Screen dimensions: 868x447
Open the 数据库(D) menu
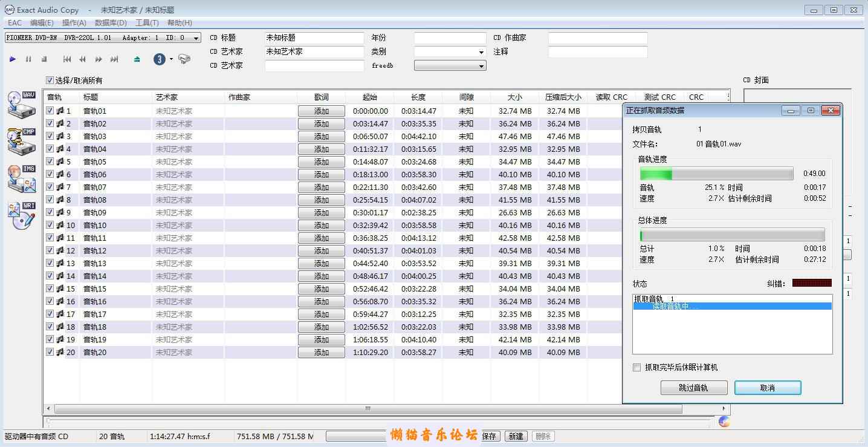pyautogui.click(x=111, y=23)
